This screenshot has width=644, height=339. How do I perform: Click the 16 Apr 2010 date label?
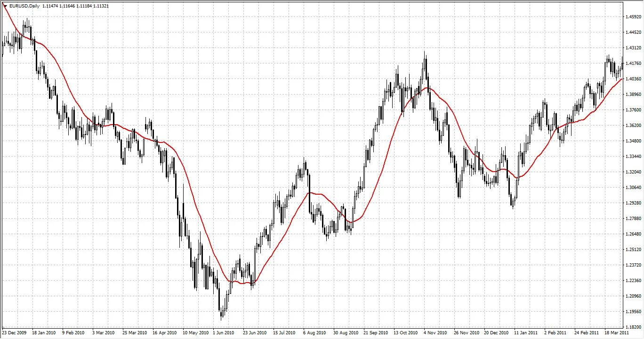click(164, 333)
